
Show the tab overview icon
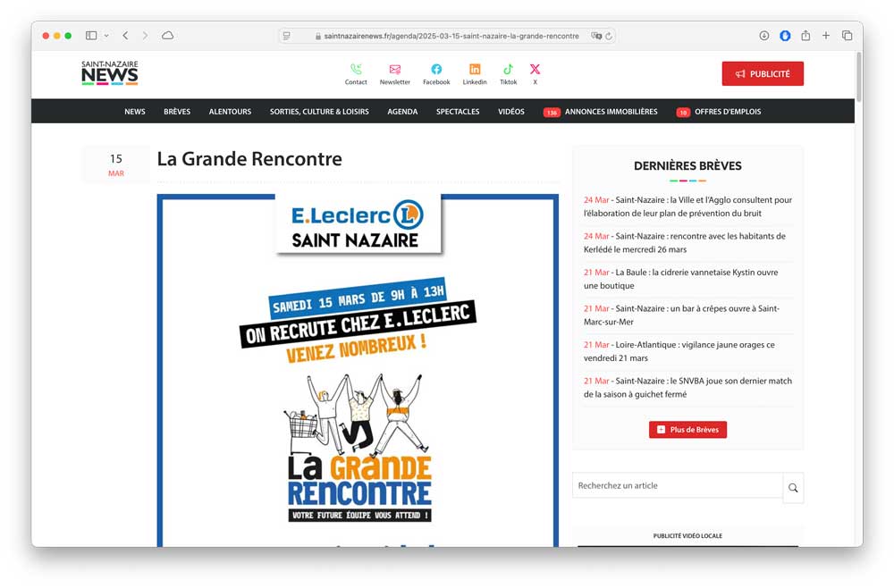point(848,36)
